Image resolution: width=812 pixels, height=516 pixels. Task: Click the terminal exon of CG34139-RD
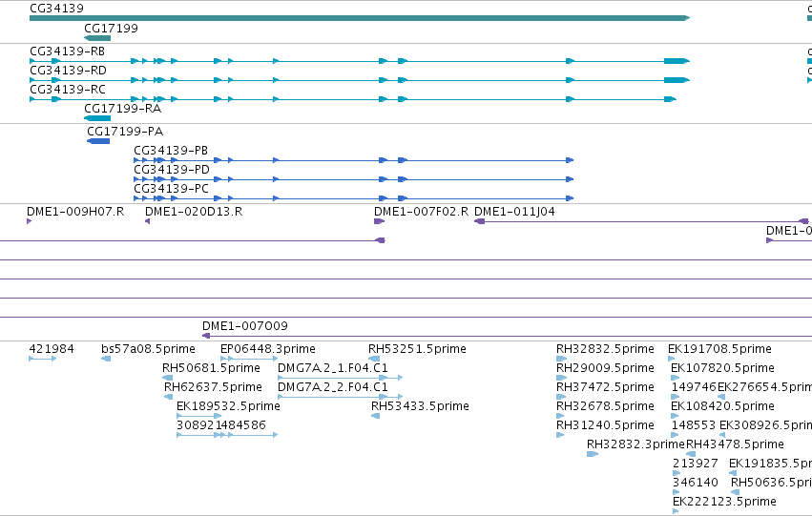point(677,80)
